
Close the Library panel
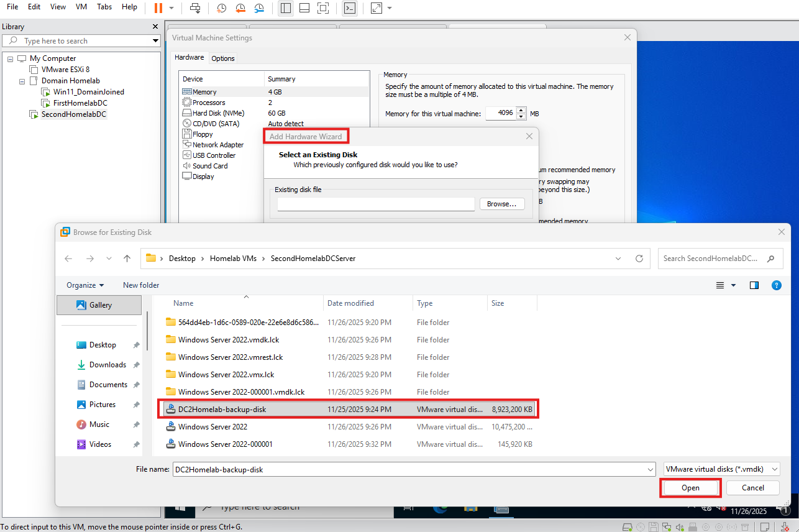pyautogui.click(x=155, y=27)
